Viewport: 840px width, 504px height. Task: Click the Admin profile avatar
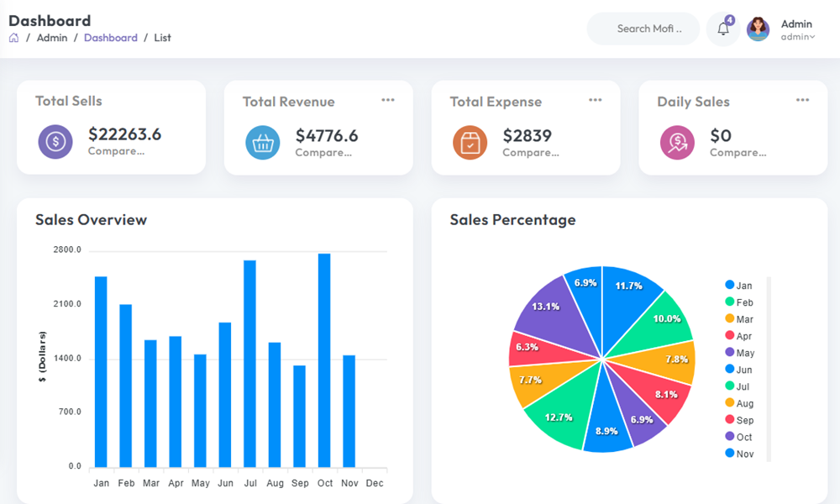[x=758, y=29]
